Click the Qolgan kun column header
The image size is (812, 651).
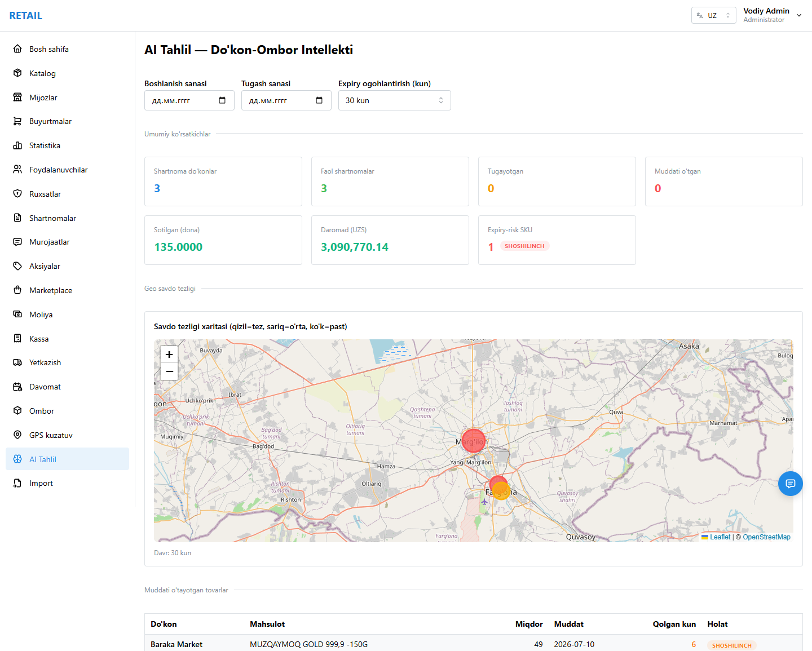[x=674, y=624]
